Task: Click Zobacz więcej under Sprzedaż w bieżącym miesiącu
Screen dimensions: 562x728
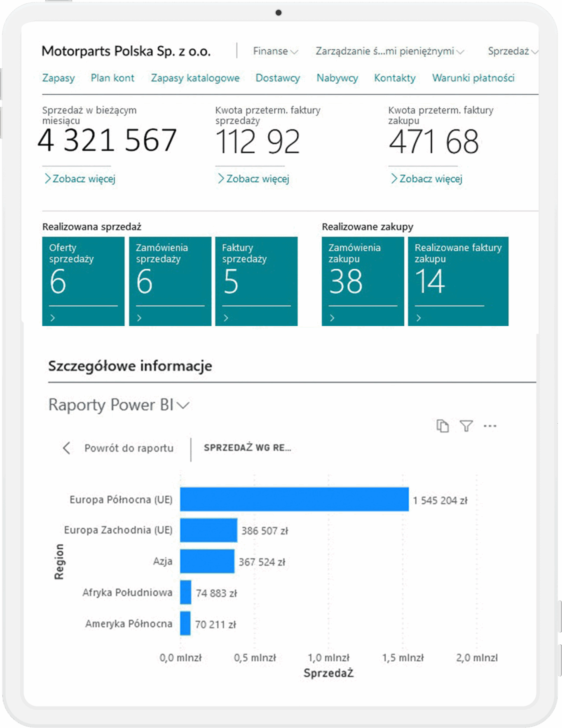Action: coord(80,179)
